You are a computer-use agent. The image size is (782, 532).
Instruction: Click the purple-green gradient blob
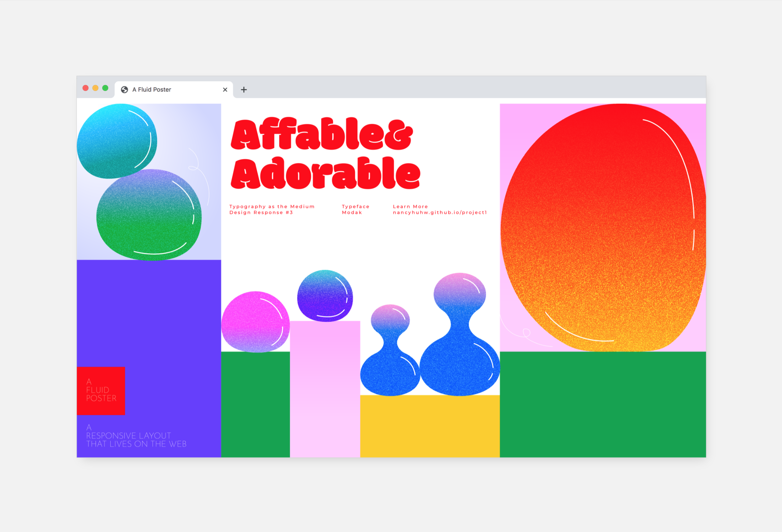(148, 215)
